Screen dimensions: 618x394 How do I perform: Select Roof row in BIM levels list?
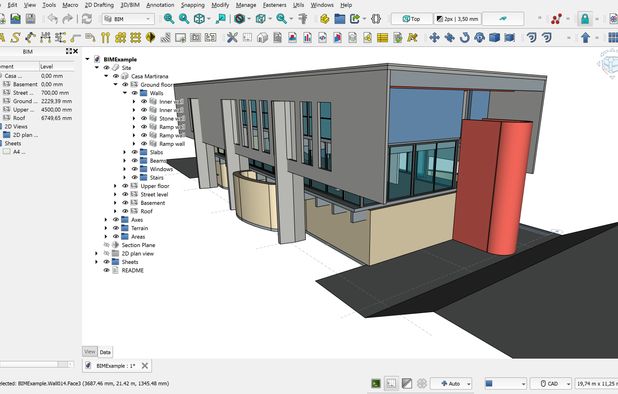click(37, 118)
